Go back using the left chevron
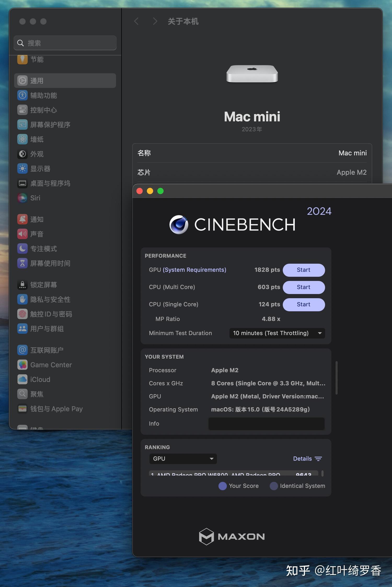Viewport: 392px width, 587px height. point(136,21)
